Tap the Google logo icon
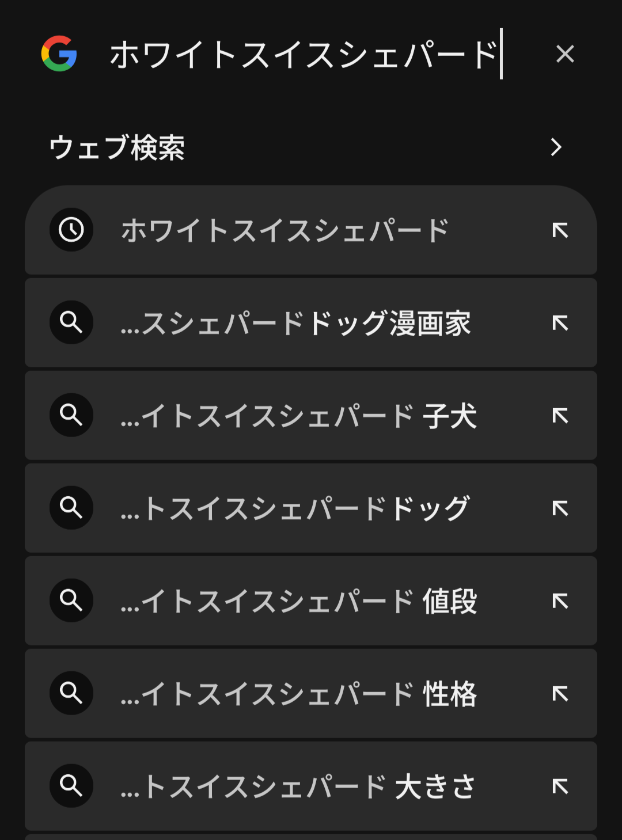 point(59,54)
